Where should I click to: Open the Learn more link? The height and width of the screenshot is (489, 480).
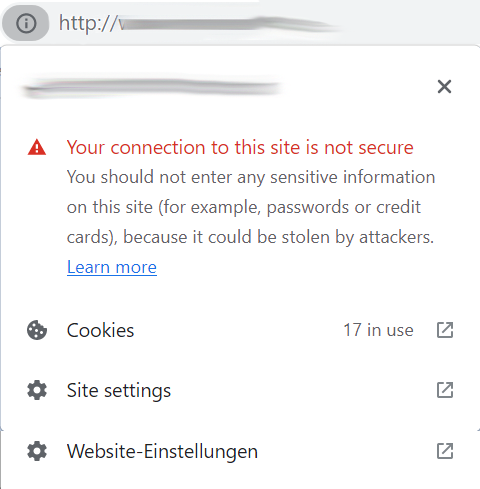112,267
